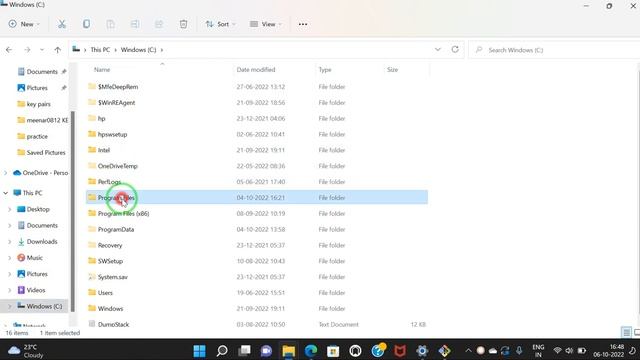Open Task View on taskbar
This screenshot has height=360, width=640.
pos(244,351)
